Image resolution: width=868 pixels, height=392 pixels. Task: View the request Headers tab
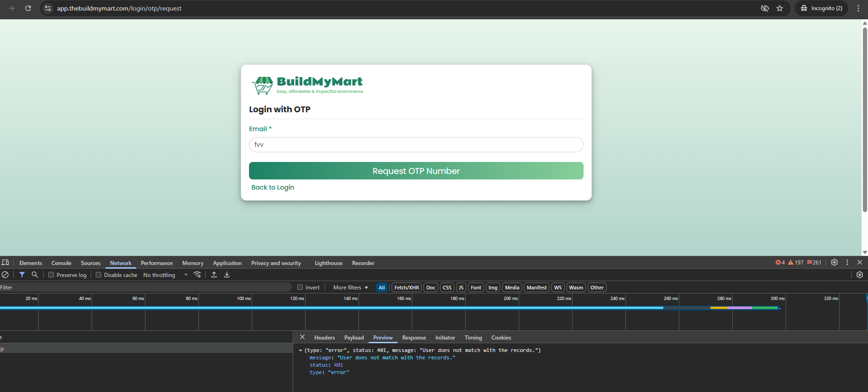[x=324, y=338]
